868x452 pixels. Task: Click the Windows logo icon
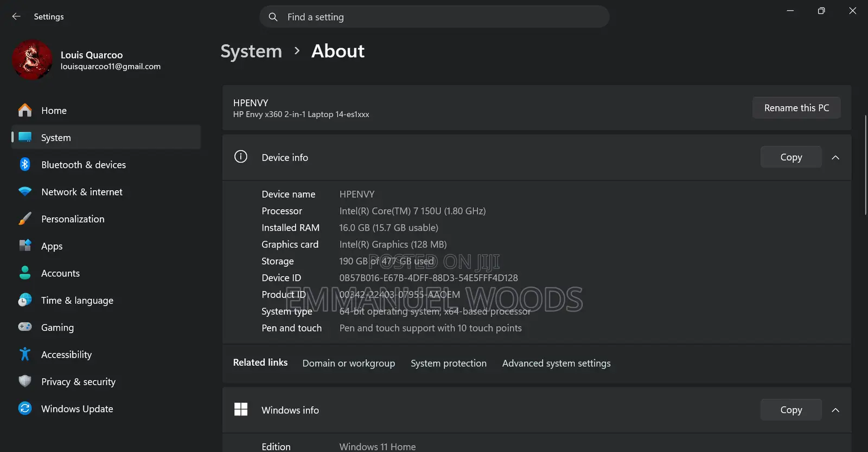point(241,409)
